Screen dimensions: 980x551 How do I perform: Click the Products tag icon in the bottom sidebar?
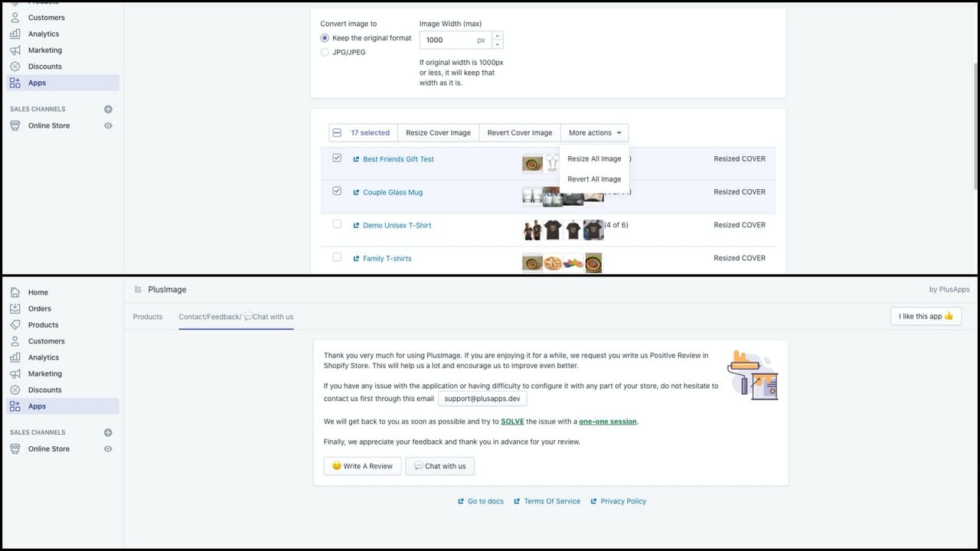click(x=15, y=324)
